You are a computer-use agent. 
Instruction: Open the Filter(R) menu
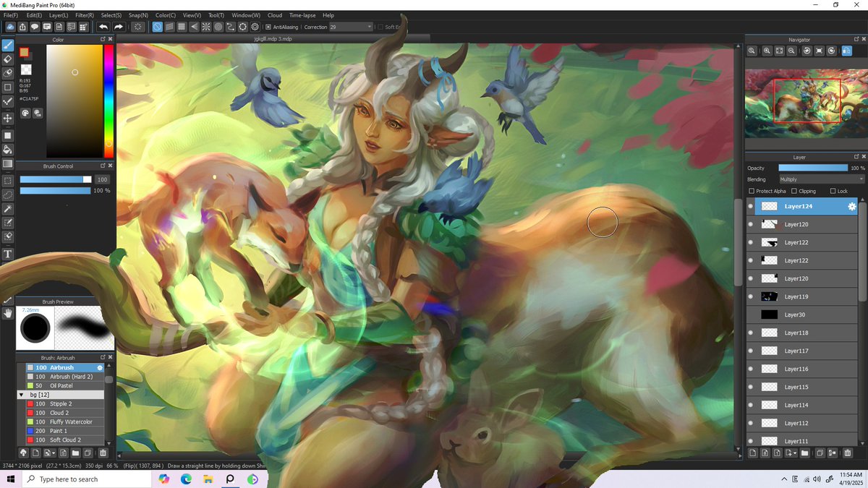point(85,15)
